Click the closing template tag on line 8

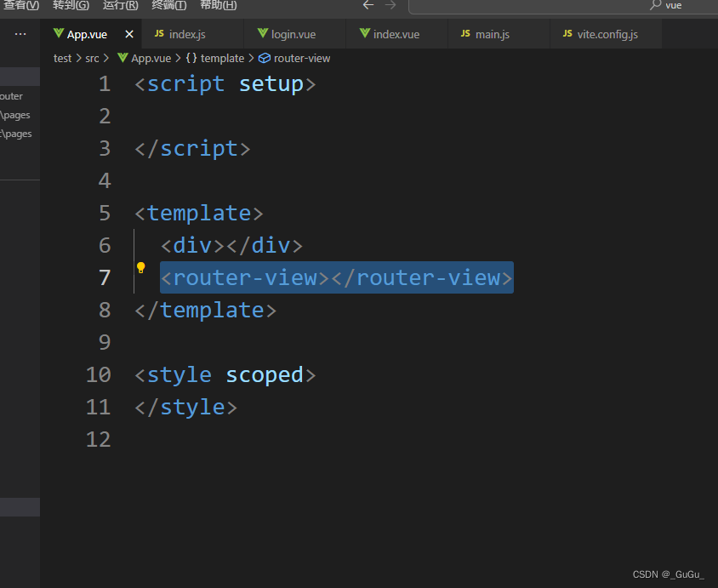(x=206, y=311)
